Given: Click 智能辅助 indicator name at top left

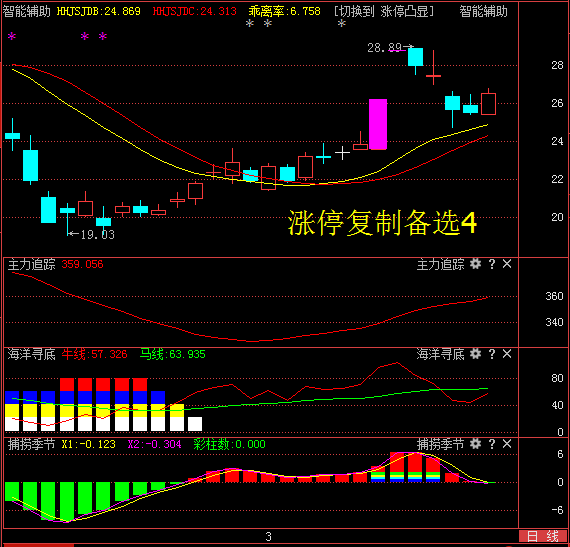Looking at the screenshot, I should click(x=27, y=12).
